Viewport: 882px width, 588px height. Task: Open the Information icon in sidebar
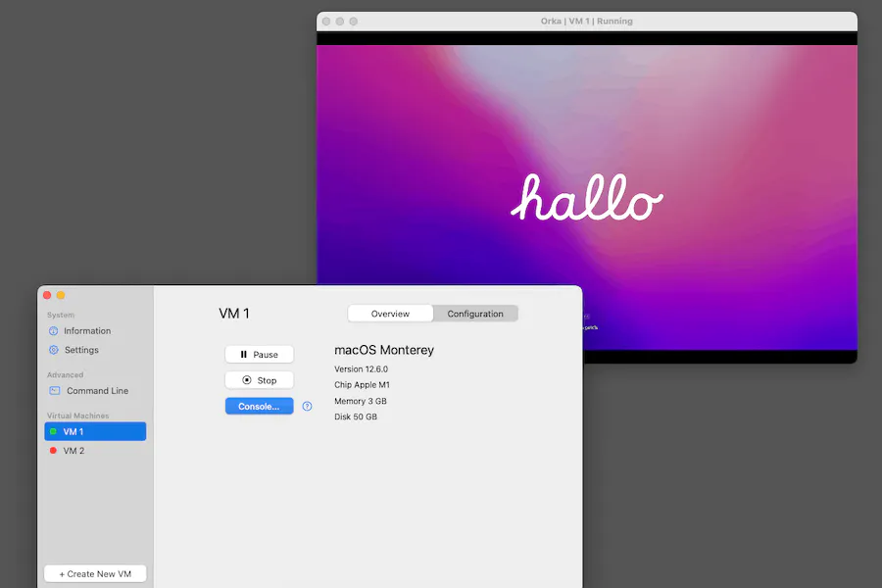[54, 331]
